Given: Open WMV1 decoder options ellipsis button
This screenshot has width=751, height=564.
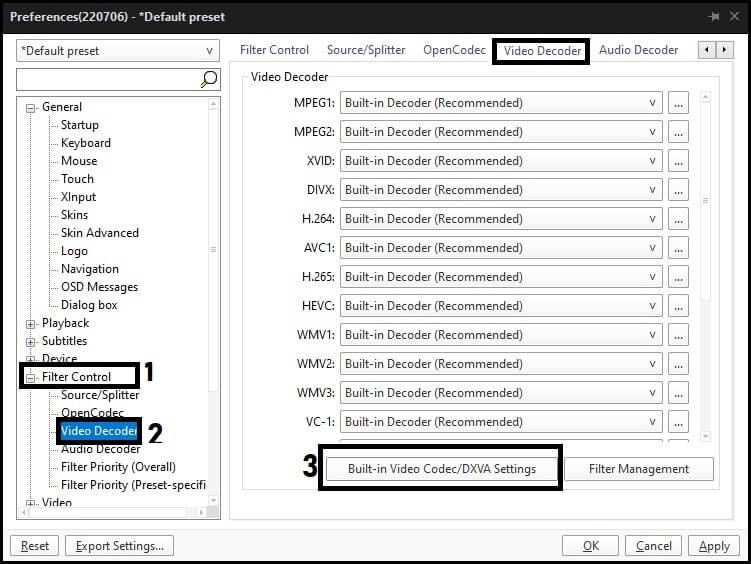Looking at the screenshot, I should (x=678, y=335).
